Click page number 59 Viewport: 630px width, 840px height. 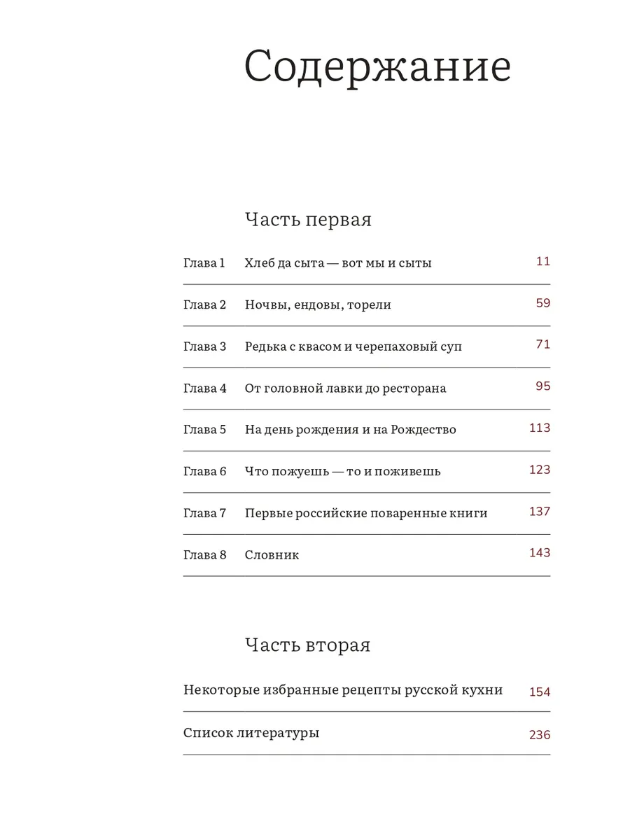(543, 303)
